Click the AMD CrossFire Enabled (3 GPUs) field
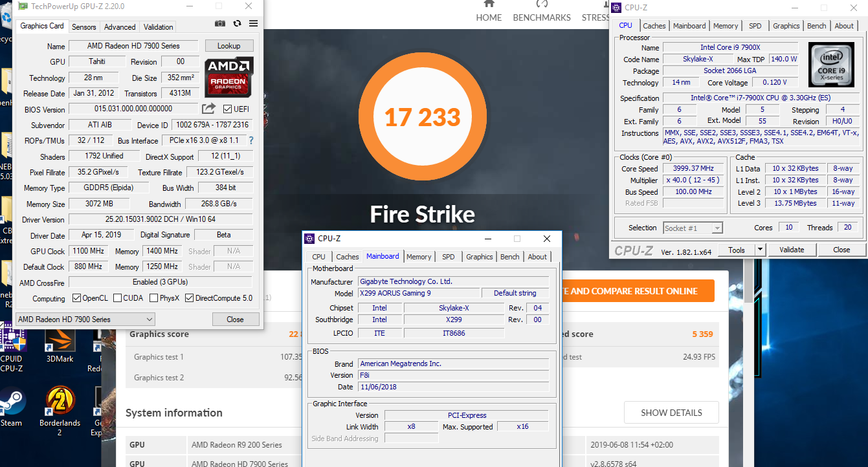This screenshot has height=467, width=868. click(159, 282)
